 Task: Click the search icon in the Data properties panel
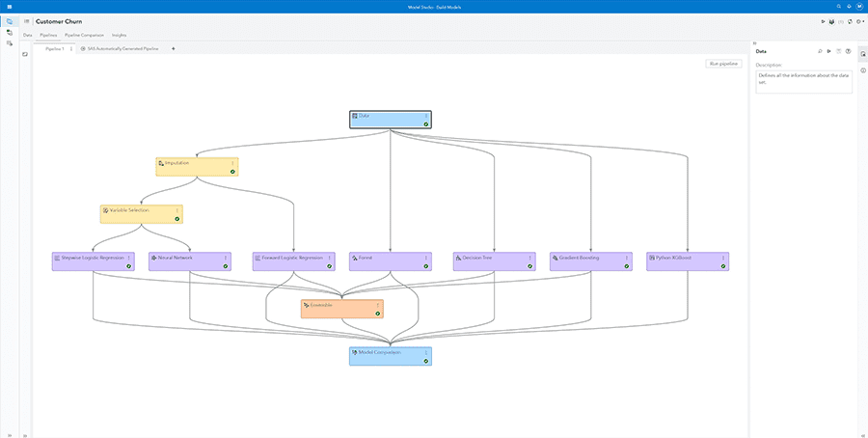coord(820,51)
